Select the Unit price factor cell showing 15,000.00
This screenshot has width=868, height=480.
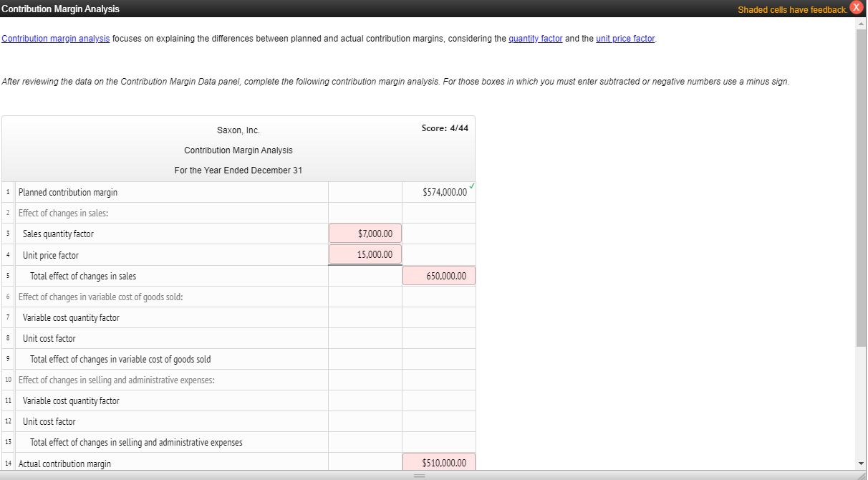(x=365, y=254)
